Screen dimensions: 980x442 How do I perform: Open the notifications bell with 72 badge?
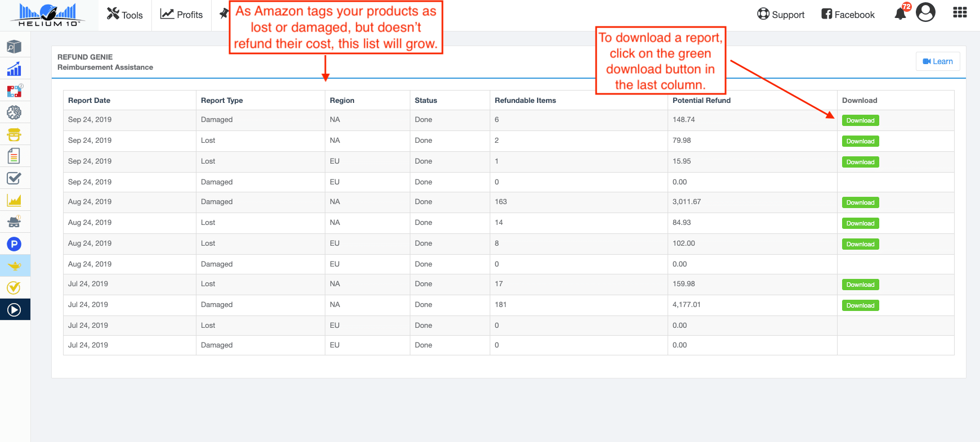point(902,13)
